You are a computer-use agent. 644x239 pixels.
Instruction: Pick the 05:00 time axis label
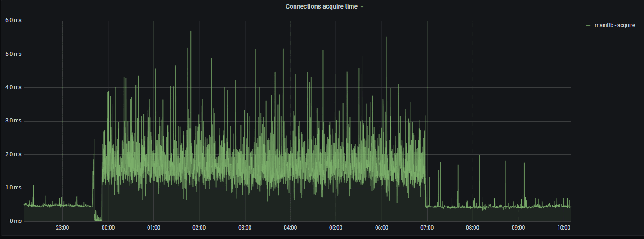336,228
